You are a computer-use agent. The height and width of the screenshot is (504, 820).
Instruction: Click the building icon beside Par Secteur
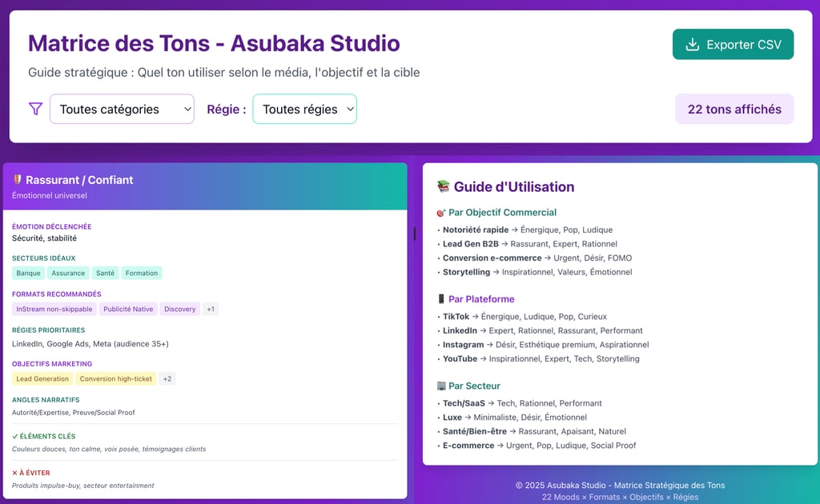(x=441, y=386)
